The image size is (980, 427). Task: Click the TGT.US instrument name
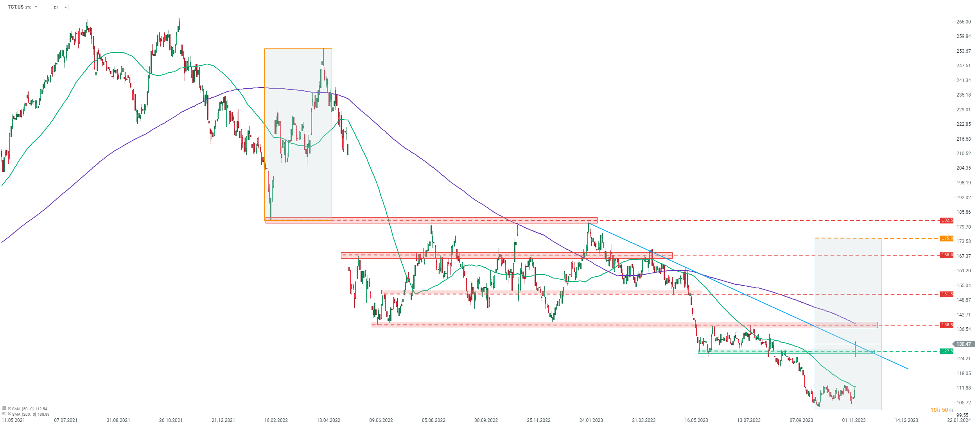(16, 7)
